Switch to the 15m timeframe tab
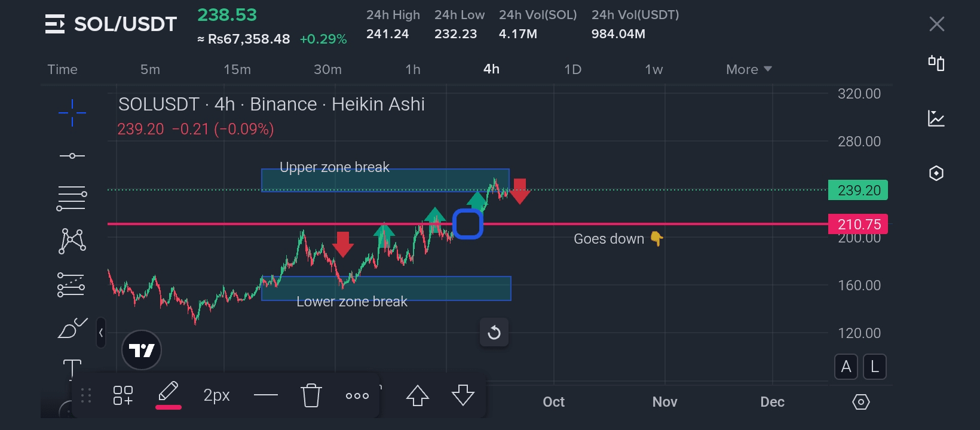Viewport: 980px width, 430px height. click(237, 69)
